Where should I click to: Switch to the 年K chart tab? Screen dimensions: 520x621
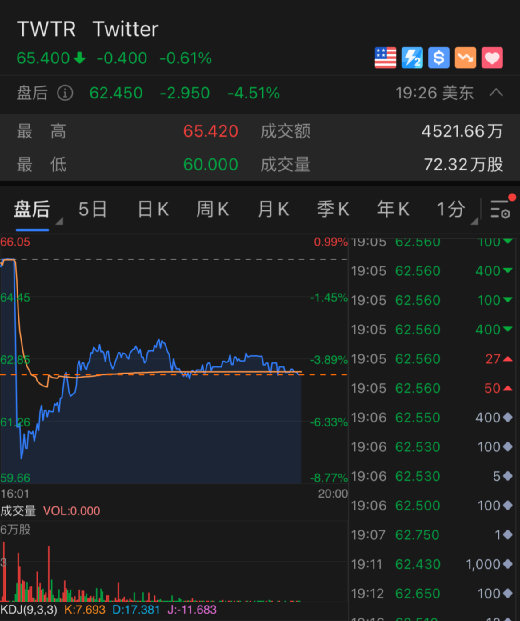393,209
